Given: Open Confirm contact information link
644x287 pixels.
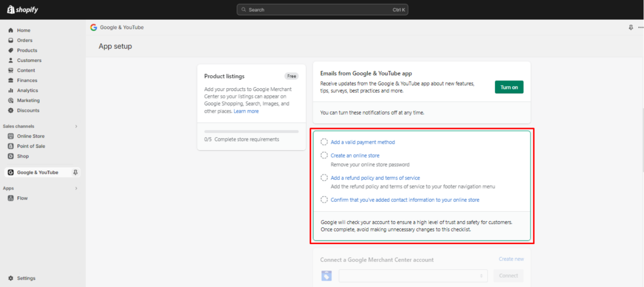Looking at the screenshot, I should (405, 200).
